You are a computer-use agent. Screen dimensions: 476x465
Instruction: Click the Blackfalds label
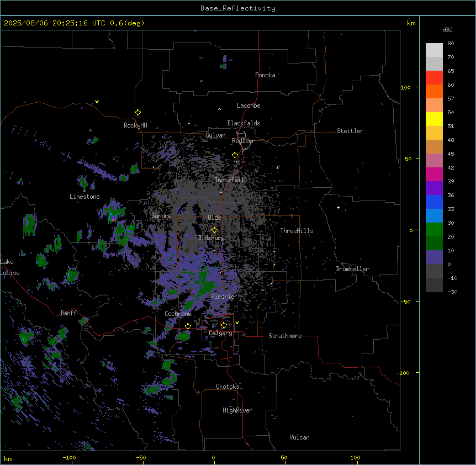pyautogui.click(x=244, y=123)
